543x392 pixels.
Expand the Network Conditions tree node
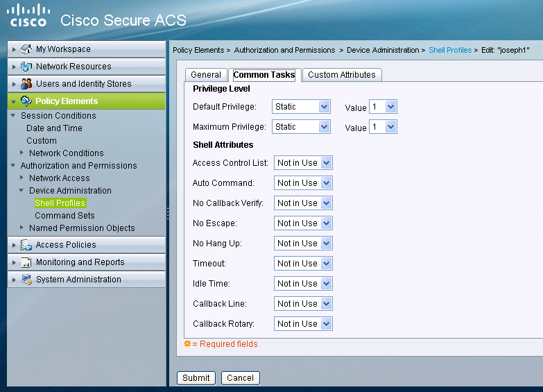tap(22, 153)
